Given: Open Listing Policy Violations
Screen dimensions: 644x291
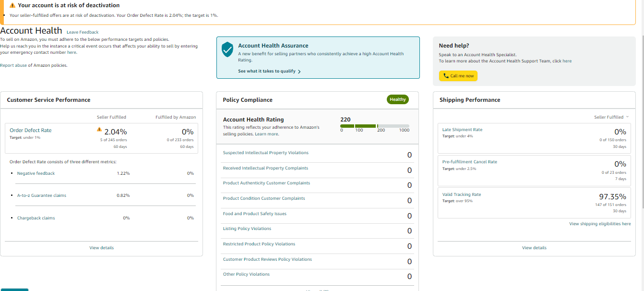Looking at the screenshot, I should click(247, 229).
